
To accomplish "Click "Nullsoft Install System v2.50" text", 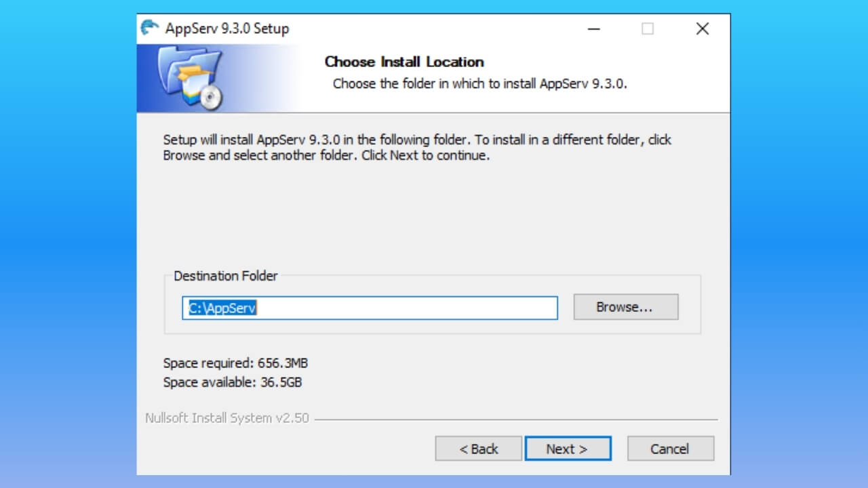I will tap(227, 418).
